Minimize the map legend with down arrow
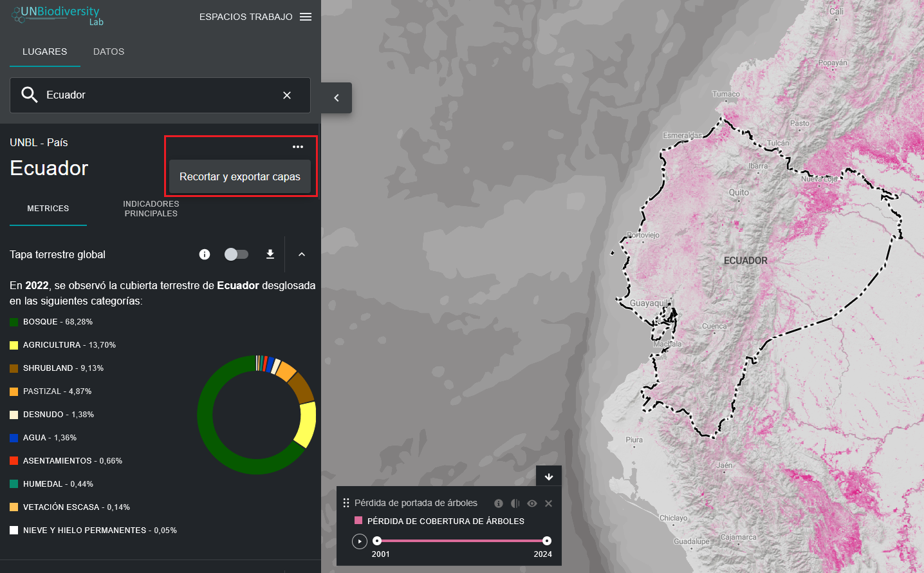The height and width of the screenshot is (573, 924). pos(549,476)
